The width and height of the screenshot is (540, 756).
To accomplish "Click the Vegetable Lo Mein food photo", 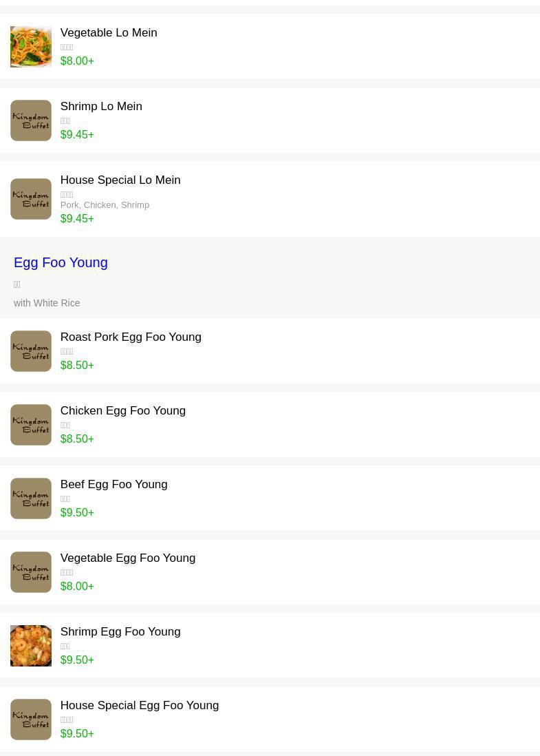I will (x=31, y=47).
